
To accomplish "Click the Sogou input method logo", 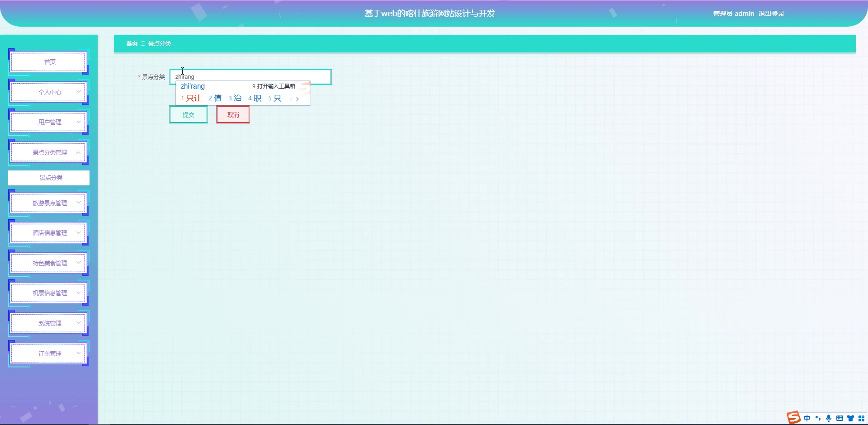I will (x=793, y=417).
